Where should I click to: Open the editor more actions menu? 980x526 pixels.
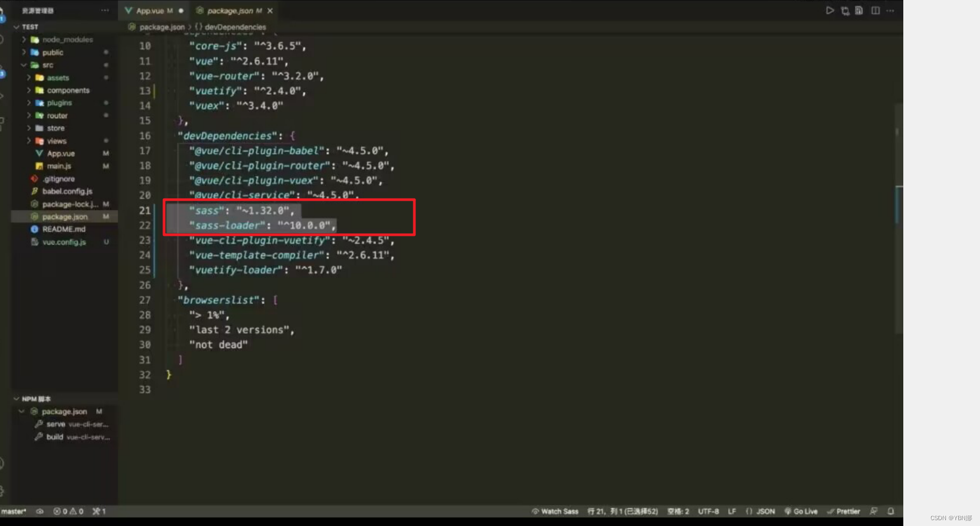(x=891, y=10)
